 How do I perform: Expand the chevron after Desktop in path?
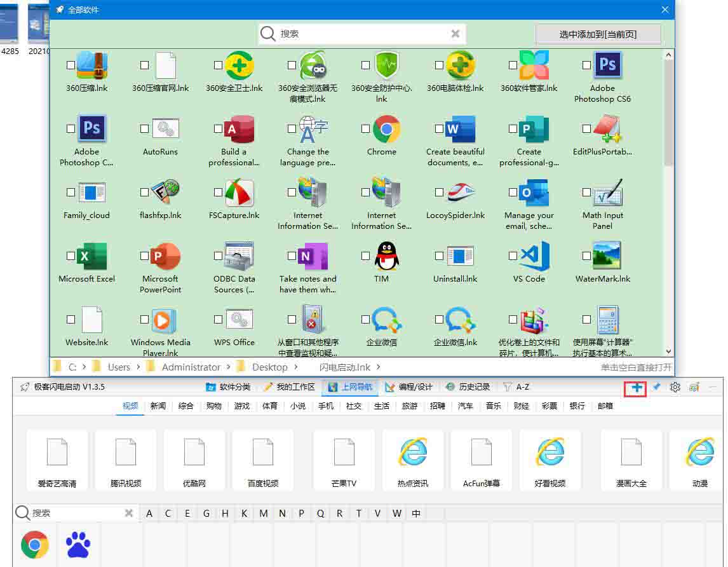pos(296,367)
